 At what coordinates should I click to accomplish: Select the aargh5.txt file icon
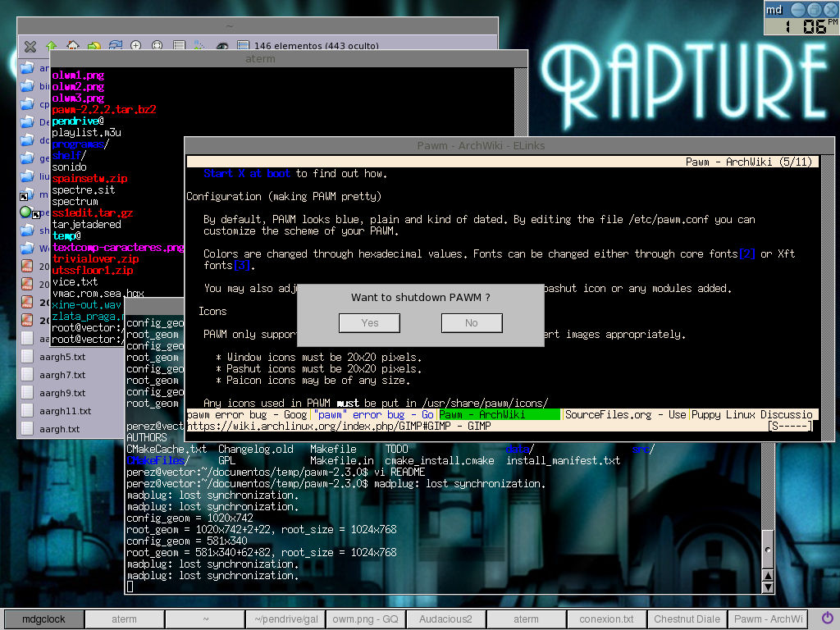pyautogui.click(x=27, y=356)
